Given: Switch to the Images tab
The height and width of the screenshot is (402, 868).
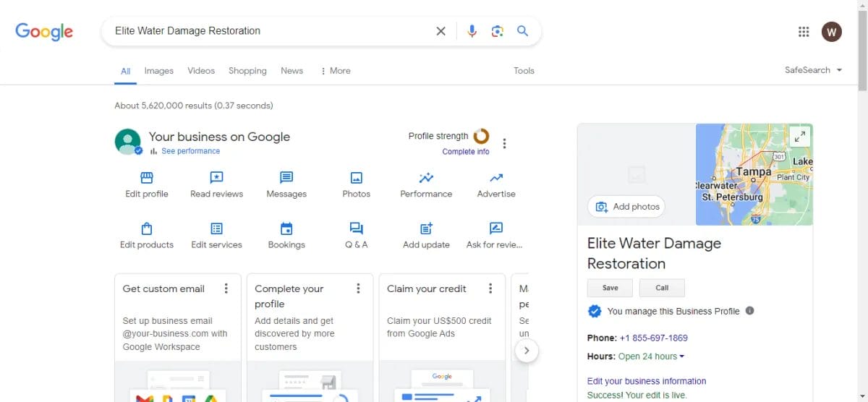Looking at the screenshot, I should pos(158,71).
